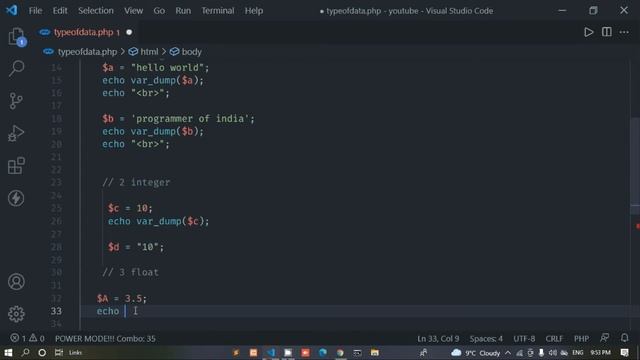The height and width of the screenshot is (360, 640).
Task: Change encoding via UTF-8 status item
Action: click(x=524, y=338)
